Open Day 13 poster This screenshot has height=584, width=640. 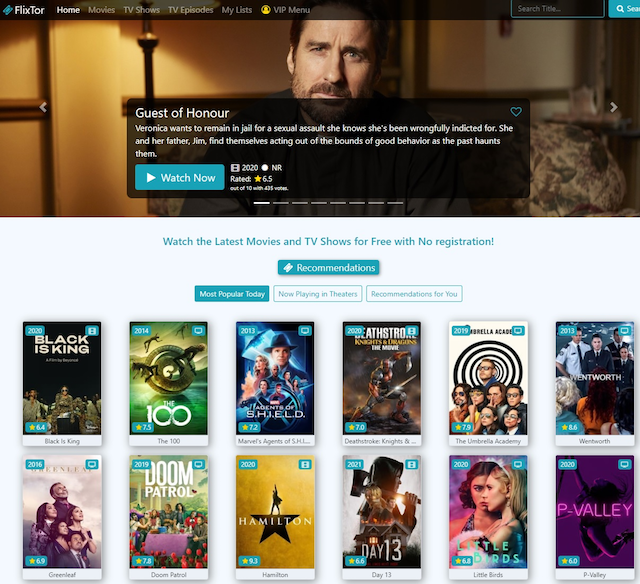pyautogui.click(x=382, y=512)
